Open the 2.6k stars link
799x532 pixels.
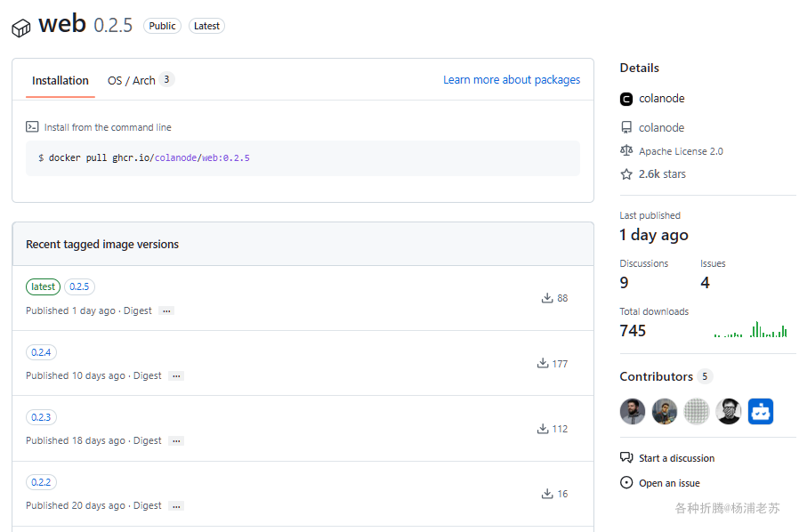tap(662, 174)
